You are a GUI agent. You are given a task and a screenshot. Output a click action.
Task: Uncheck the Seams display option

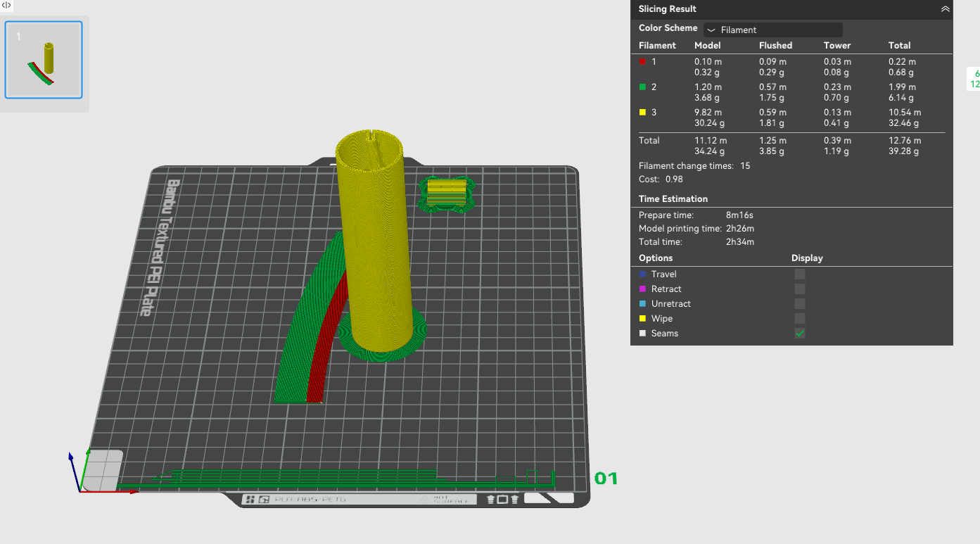click(799, 334)
